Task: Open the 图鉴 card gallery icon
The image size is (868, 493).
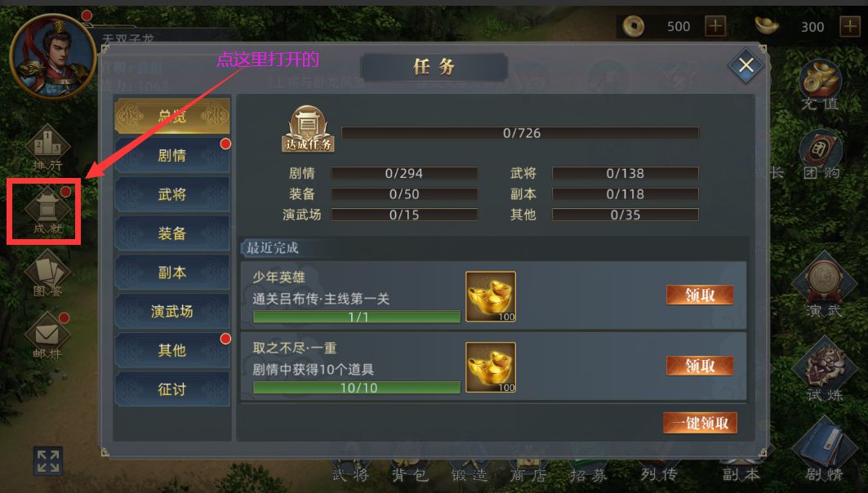Action: coord(47,274)
